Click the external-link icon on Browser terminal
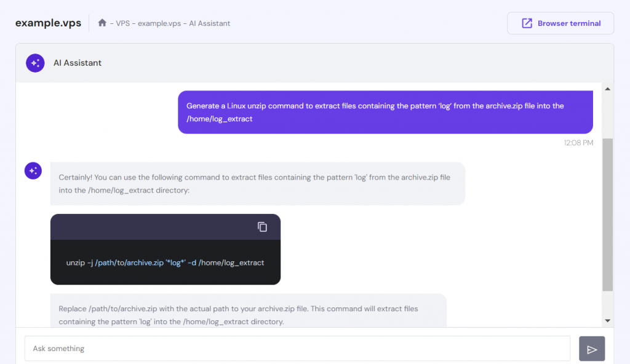Viewport: 630px width, 364px height. click(527, 23)
